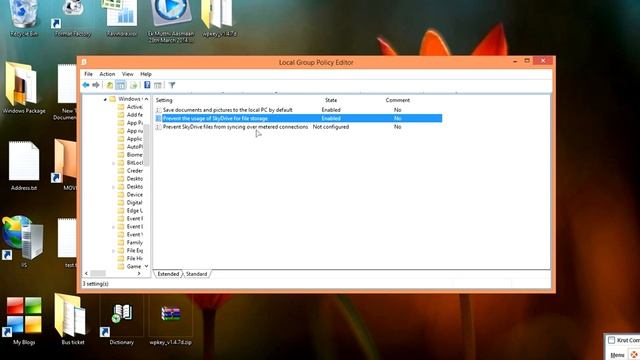The image size is (640, 360).
Task: Select the Game tree folder
Action: point(130,266)
